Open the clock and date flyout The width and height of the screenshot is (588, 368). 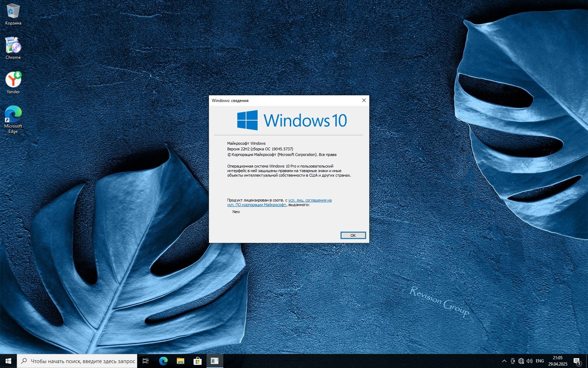pyautogui.click(x=558, y=361)
